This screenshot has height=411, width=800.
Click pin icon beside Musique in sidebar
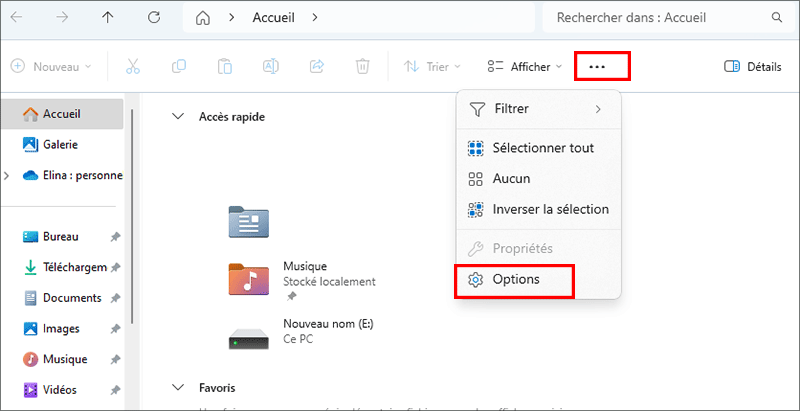(116, 359)
